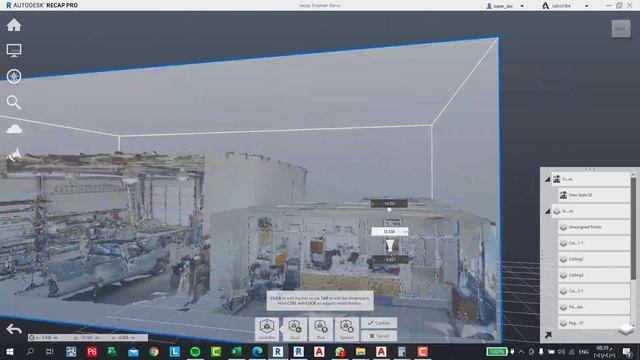Open the Windows notification center
Screen dimensions: 640x360
coord(628,352)
